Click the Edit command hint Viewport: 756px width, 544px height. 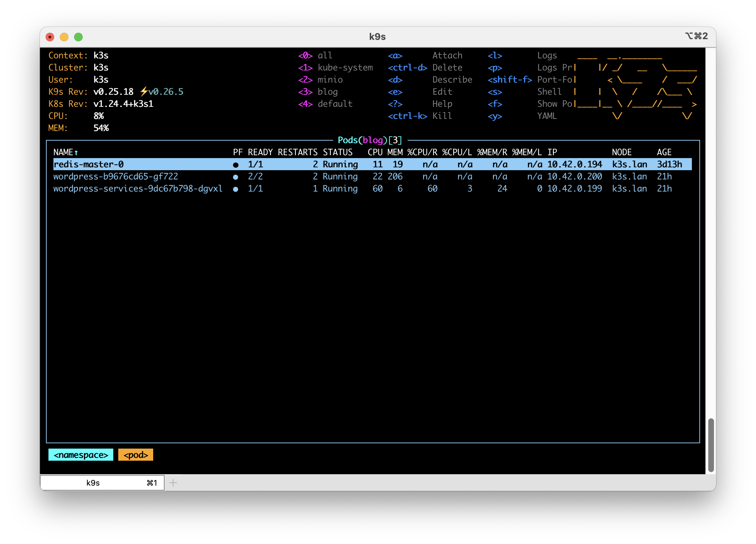click(442, 91)
